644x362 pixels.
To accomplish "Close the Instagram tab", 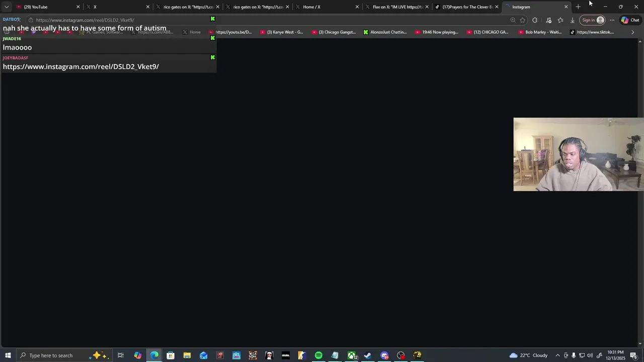I will point(566,7).
